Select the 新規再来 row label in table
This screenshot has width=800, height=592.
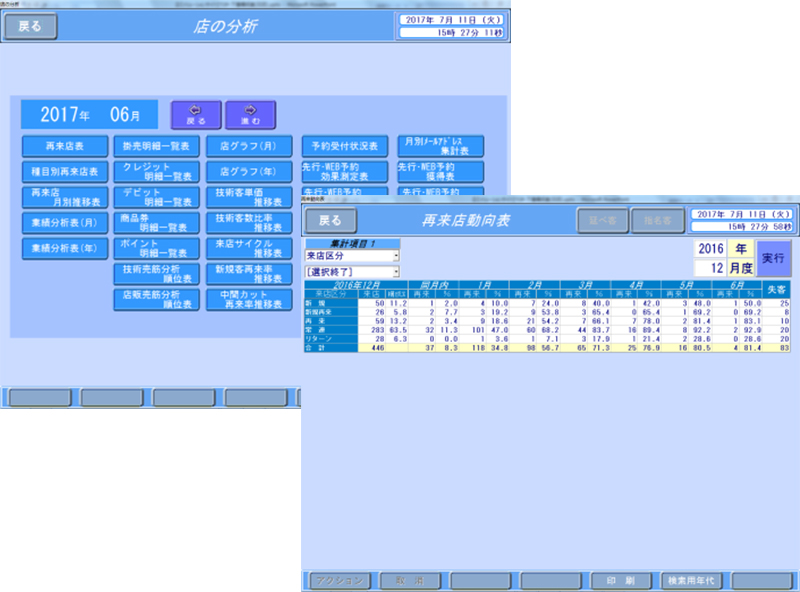coord(331,312)
